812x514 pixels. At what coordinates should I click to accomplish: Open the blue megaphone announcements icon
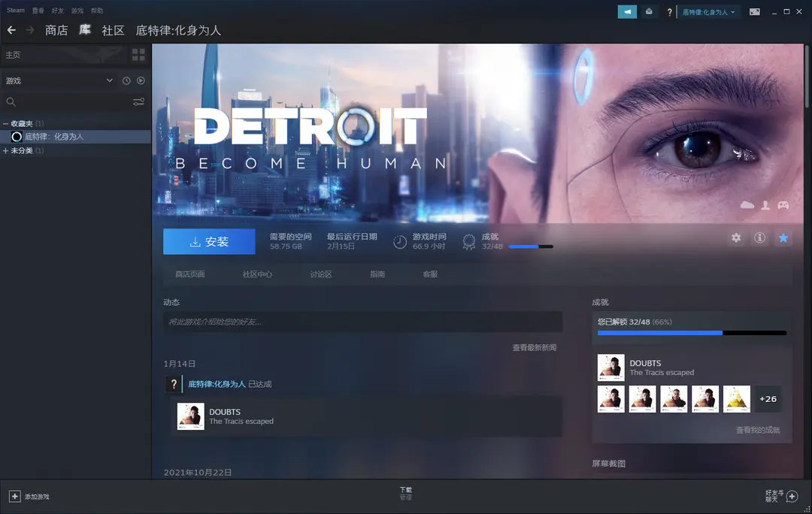(x=627, y=12)
